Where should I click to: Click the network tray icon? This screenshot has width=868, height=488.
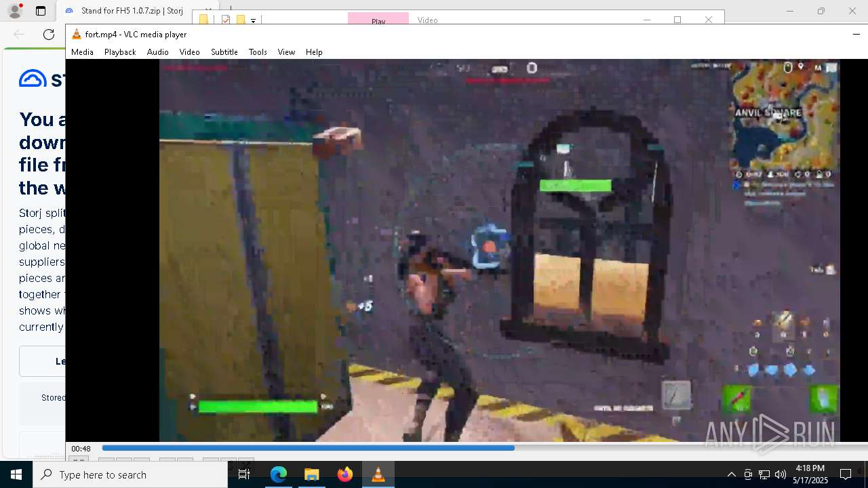(x=764, y=474)
